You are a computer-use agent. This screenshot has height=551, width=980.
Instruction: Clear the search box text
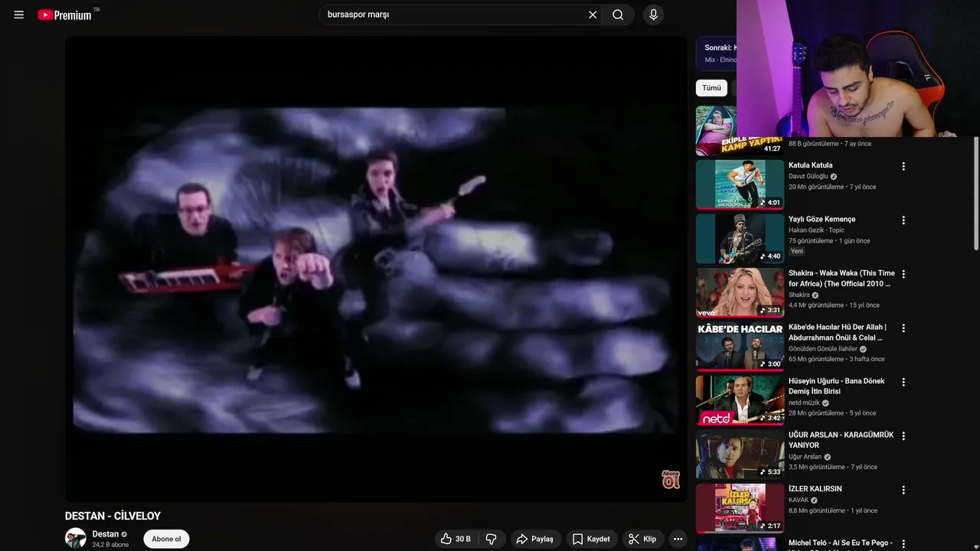tap(593, 15)
